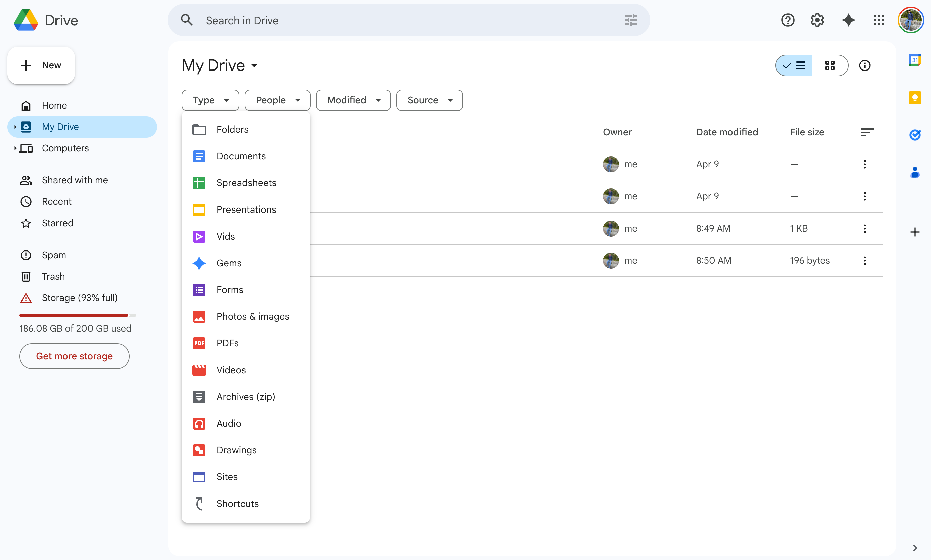Open the Google apps launcher
The image size is (931, 560).
(x=879, y=20)
